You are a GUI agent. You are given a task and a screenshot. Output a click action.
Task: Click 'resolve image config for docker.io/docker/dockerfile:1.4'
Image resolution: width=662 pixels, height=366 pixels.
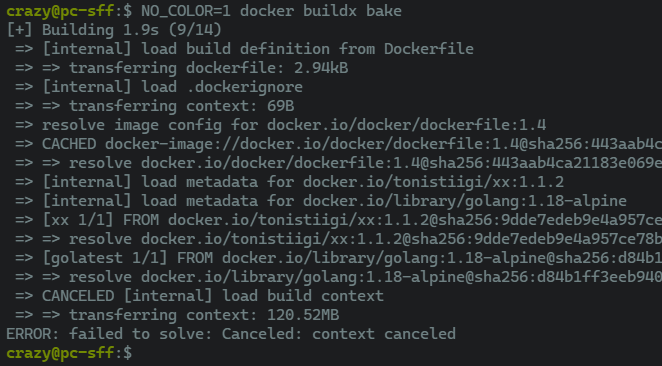(294, 125)
